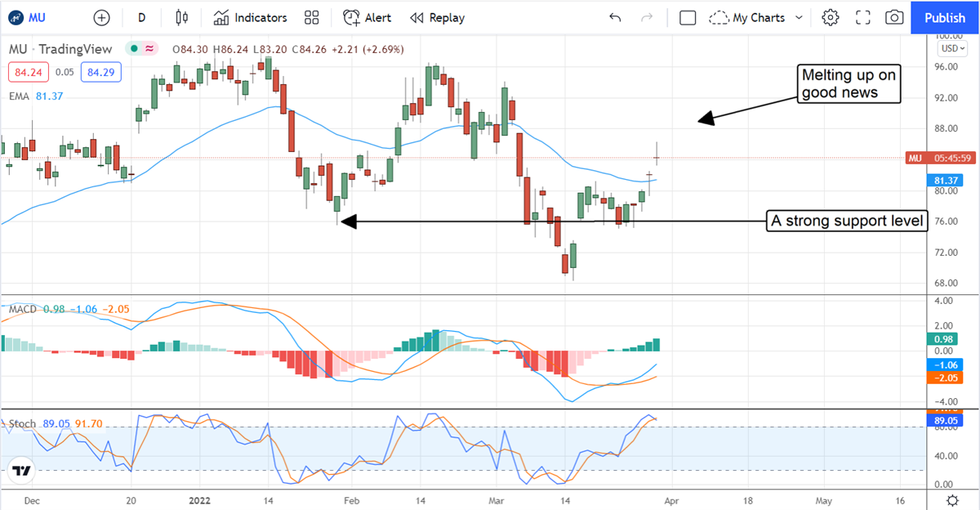Open the D interval selector
The image size is (980, 510).
click(141, 17)
